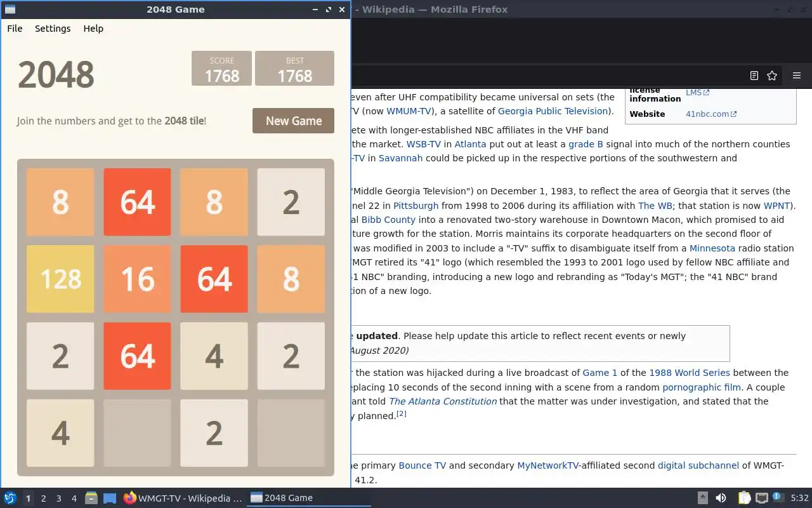Open the Atlanta link after WSB-TV

coord(470,144)
